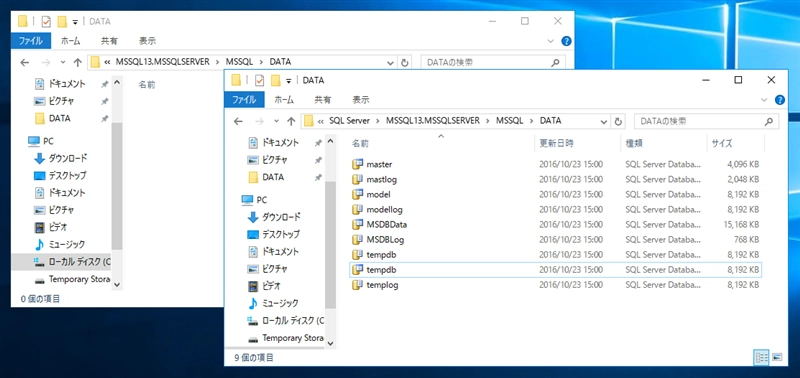
Task: Select the mastlog file icon
Action: tap(357, 179)
